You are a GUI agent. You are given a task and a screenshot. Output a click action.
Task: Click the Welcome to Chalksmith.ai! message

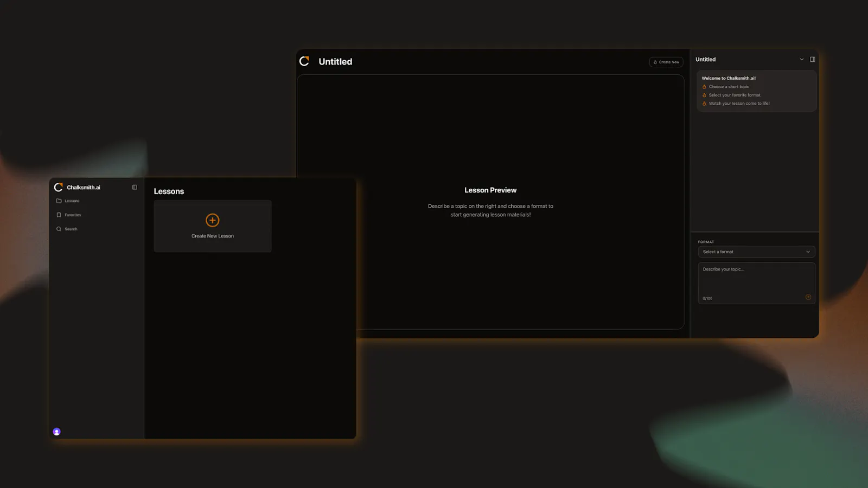pos(729,78)
